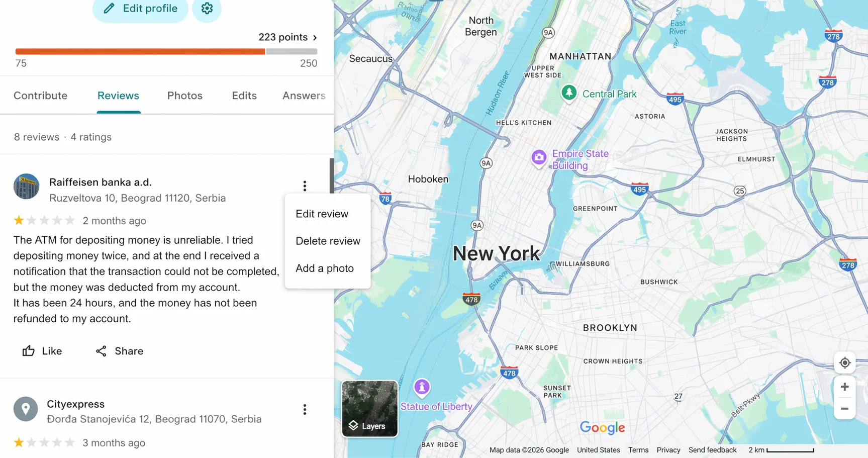Screen dimensions: 868x458
Task: Expand the 223 points details chevron
Action: point(315,37)
